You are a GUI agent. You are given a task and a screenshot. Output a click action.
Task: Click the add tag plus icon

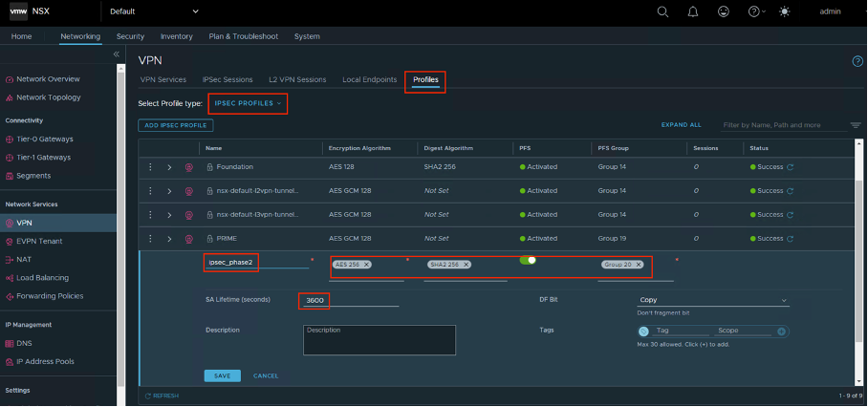(781, 332)
